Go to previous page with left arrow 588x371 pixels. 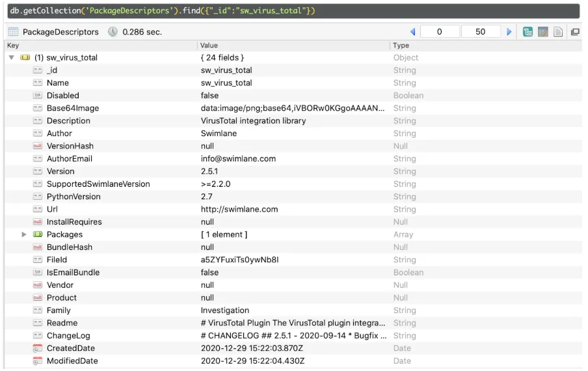pos(412,32)
